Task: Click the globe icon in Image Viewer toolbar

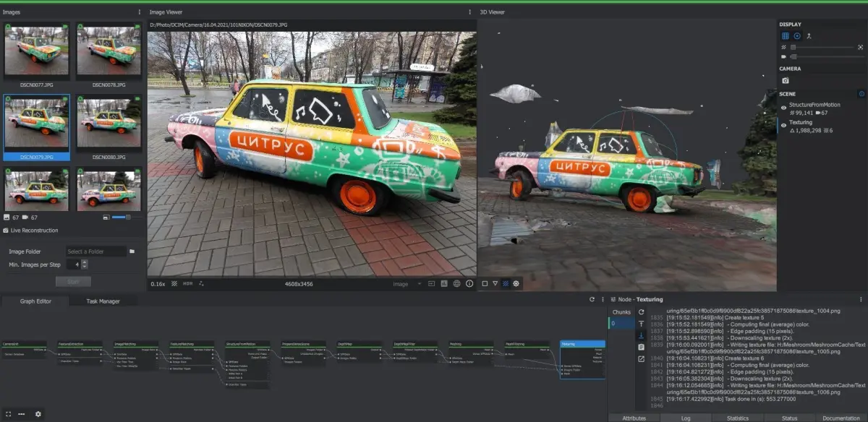Action: [x=456, y=284]
